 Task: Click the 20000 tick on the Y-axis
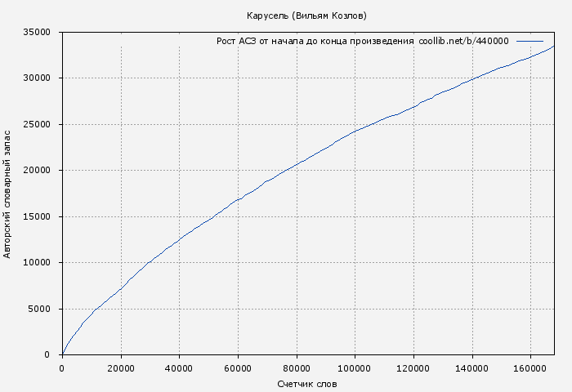38,171
